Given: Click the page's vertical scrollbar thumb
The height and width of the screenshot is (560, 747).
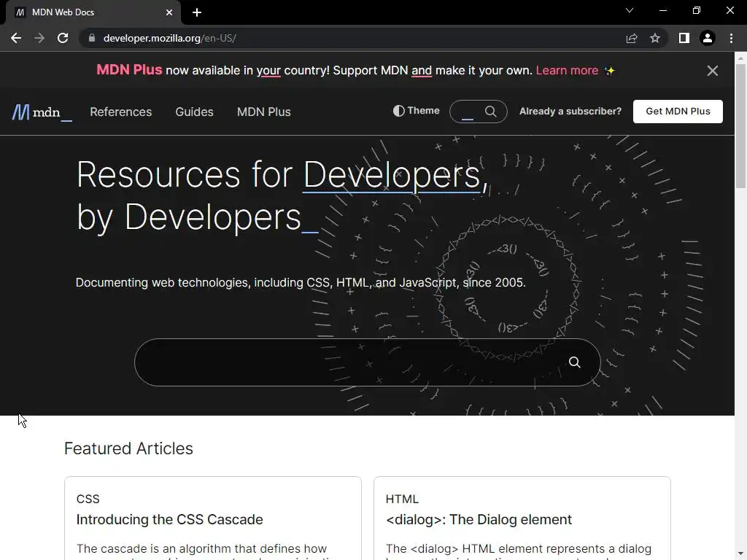Looking at the screenshot, I should [x=740, y=126].
